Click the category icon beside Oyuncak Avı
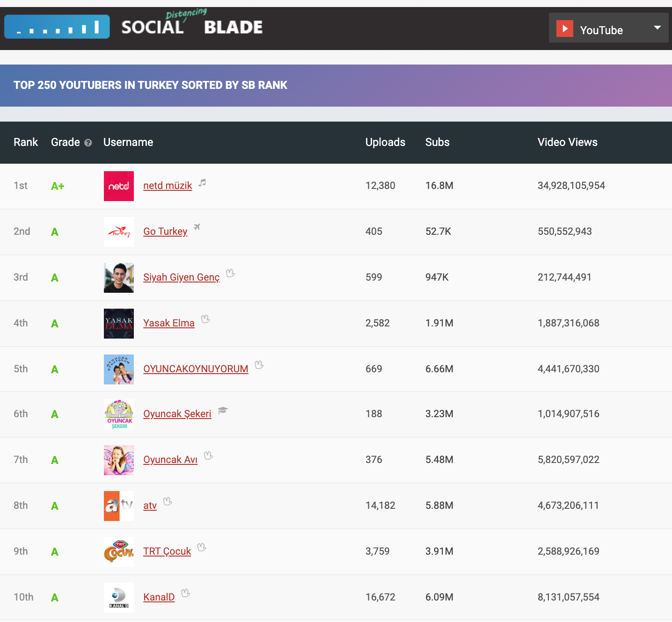 click(x=208, y=456)
